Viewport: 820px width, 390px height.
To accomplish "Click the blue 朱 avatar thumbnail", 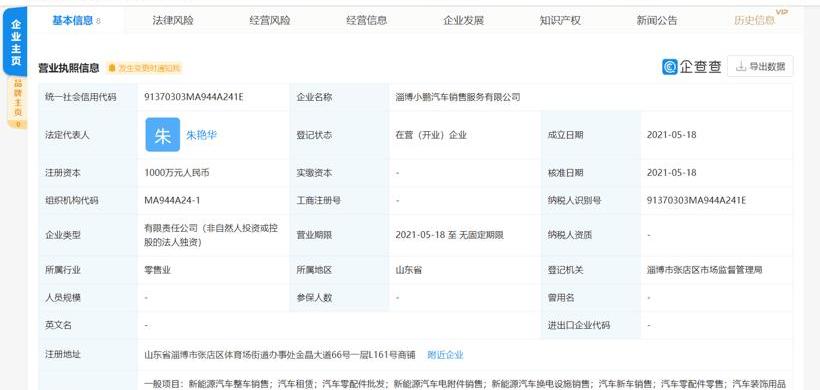I will (x=163, y=135).
